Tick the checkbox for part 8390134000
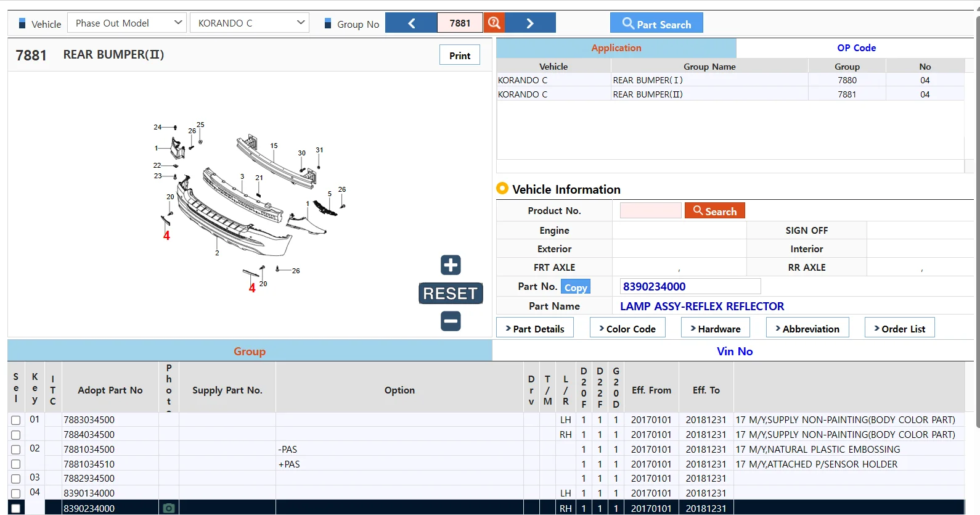The width and height of the screenshot is (980, 515). point(16,493)
